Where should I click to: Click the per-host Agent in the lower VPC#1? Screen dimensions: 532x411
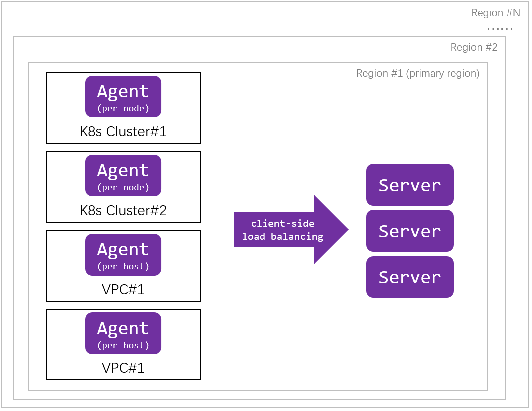(x=123, y=333)
